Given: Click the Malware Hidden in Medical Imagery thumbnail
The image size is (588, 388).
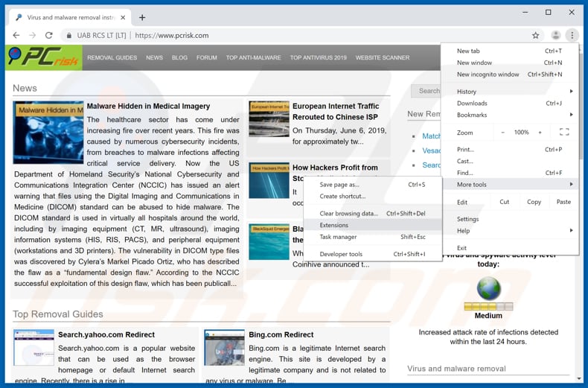Looking at the screenshot, I should (x=48, y=133).
